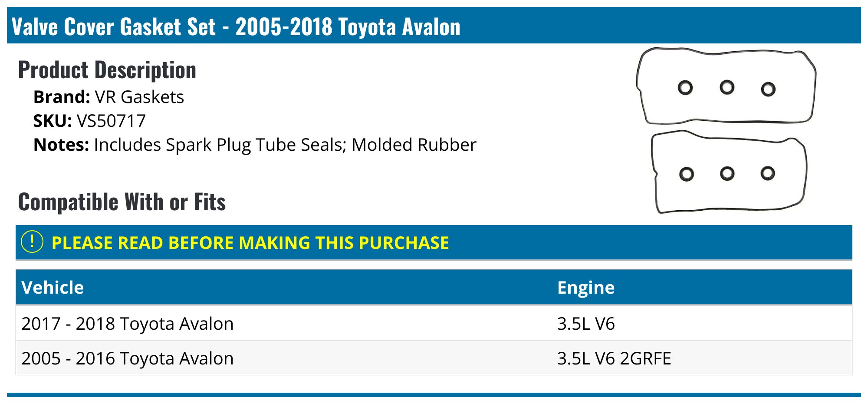Viewport: 868px width, 404px height.
Task: Click the "Compatible With or Fits" heading
Action: 122,202
